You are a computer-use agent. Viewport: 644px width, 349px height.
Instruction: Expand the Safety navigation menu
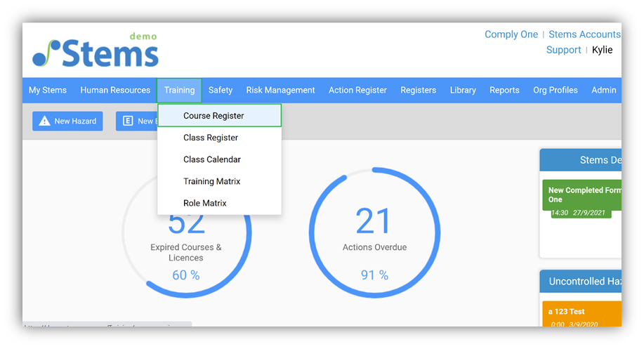click(x=220, y=91)
